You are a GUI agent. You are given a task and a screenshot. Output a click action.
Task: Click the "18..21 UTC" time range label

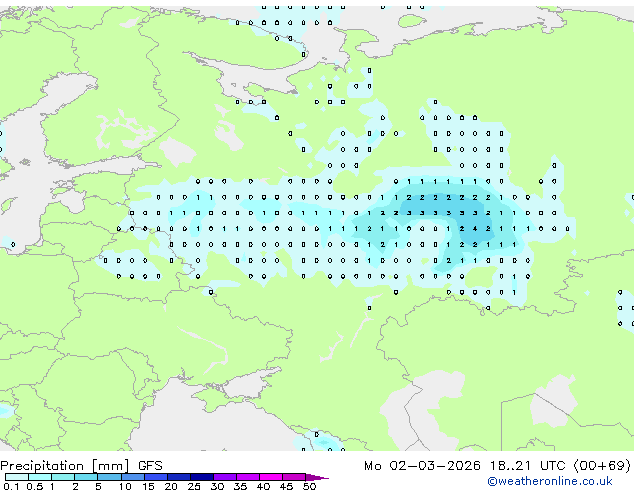pos(528,466)
